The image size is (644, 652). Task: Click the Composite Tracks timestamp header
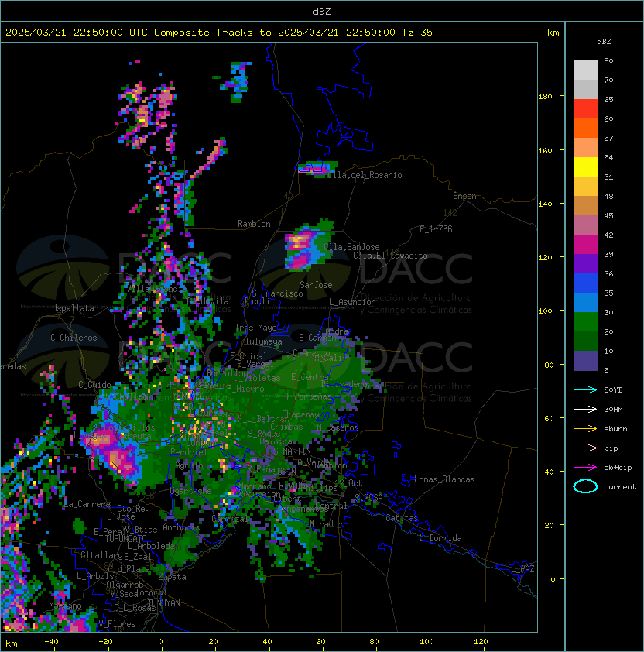pos(219,33)
